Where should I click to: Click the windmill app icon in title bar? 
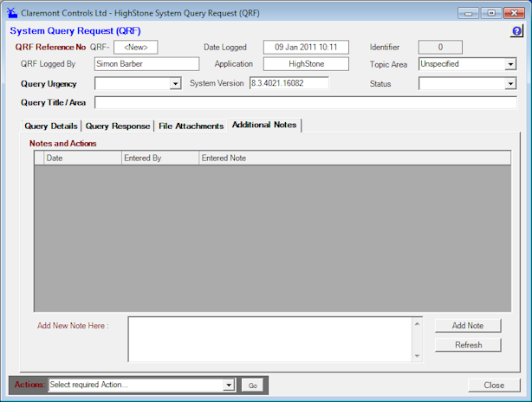tap(12, 12)
